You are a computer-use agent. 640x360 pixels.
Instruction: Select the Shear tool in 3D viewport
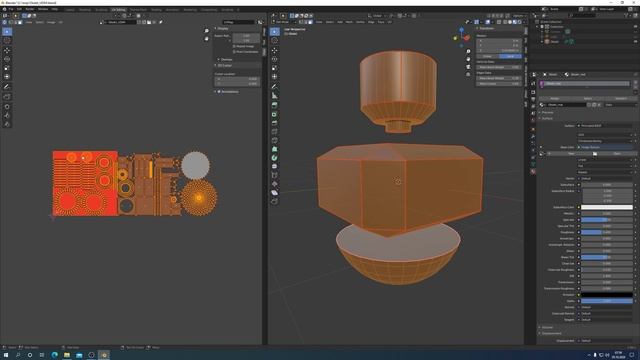[x=275, y=193]
